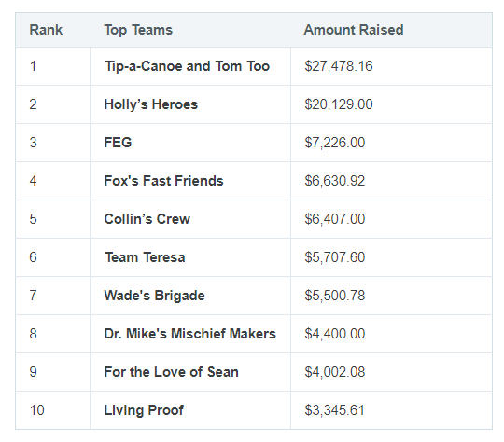This screenshot has height=442, width=504.
Task: Select Wade's Brigade team link
Action: coord(155,296)
